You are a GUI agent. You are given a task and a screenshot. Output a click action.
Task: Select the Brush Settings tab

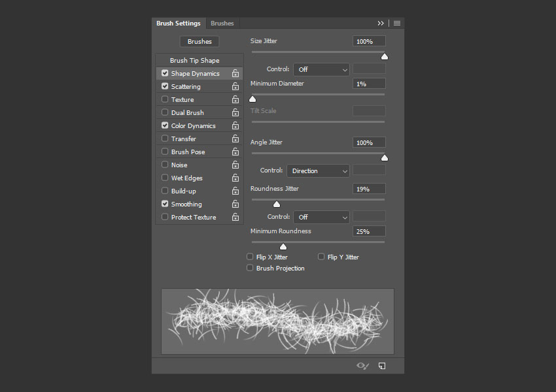point(179,24)
